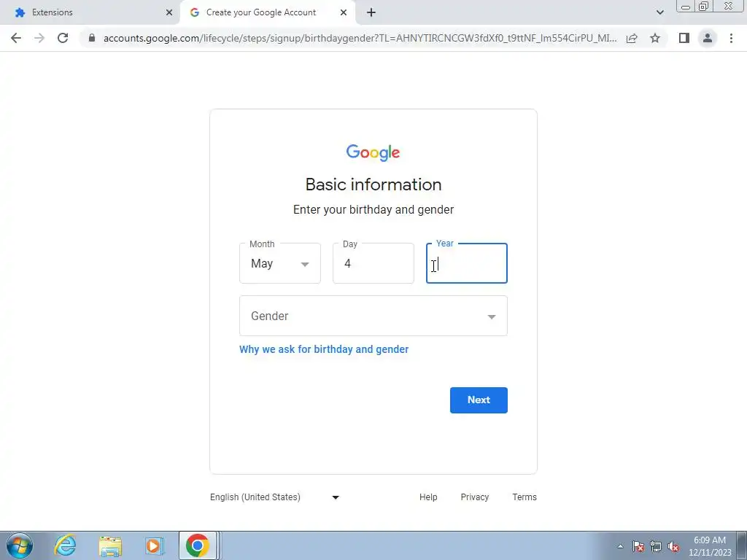This screenshot has height=560, width=747.
Task: Open the Chrome three-dot menu
Action: pos(731,38)
